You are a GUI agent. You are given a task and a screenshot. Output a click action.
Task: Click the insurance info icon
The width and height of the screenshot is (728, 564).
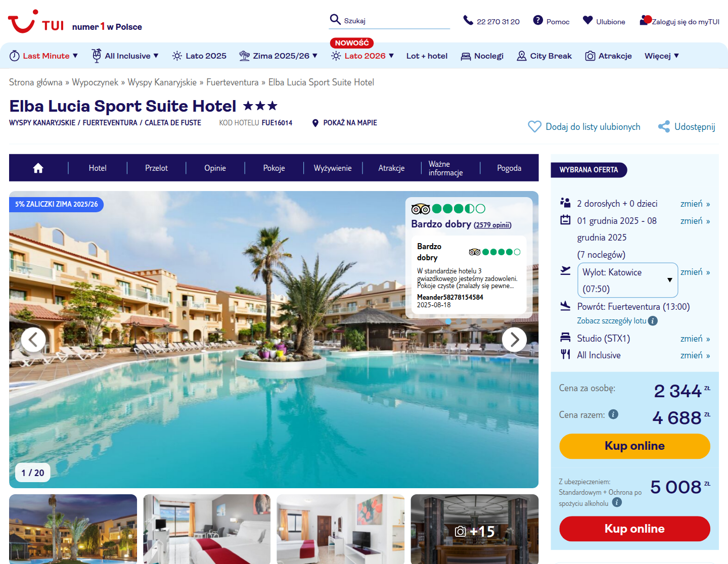(617, 502)
